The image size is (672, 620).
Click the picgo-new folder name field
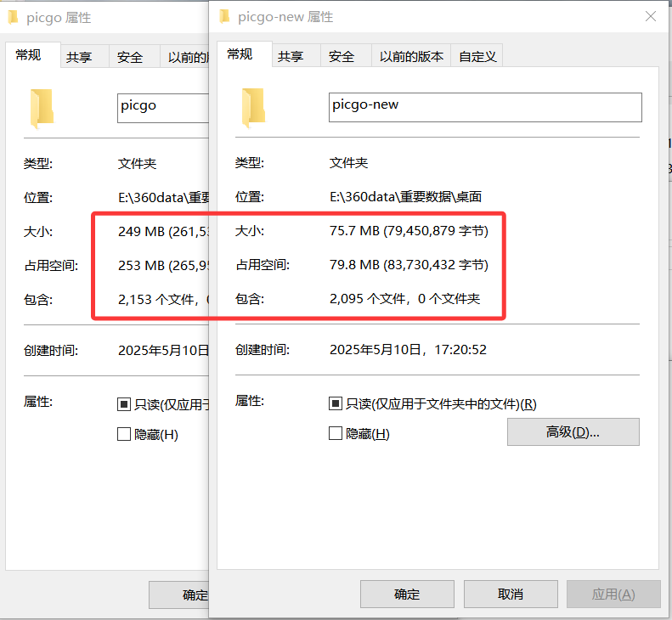(x=484, y=107)
